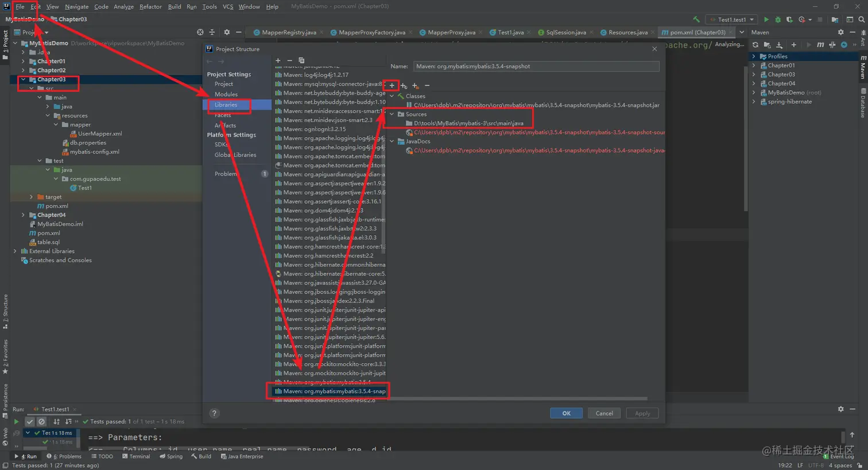The image size is (868, 470).
Task: Open the Test1.test1 run configuration dropdown
Action: (x=732, y=20)
